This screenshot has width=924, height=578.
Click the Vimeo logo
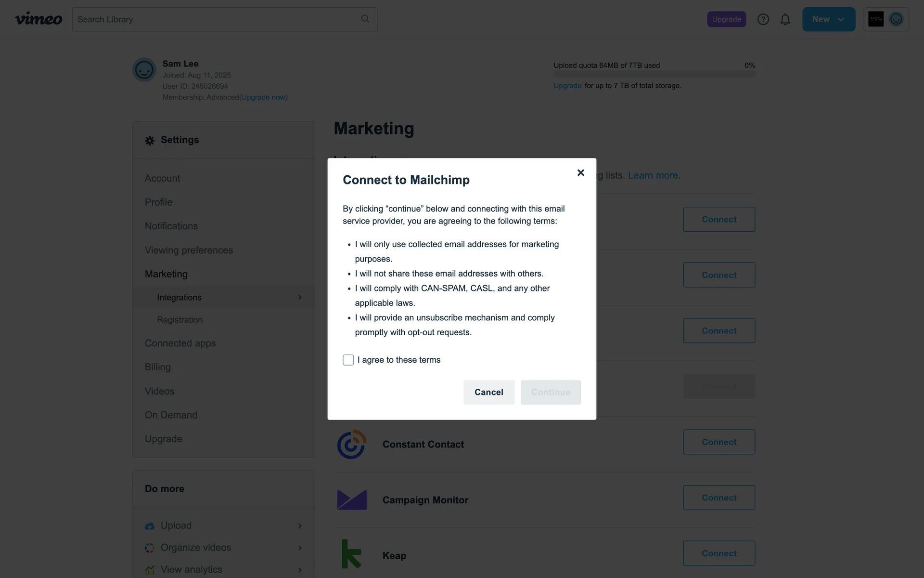pyautogui.click(x=38, y=19)
